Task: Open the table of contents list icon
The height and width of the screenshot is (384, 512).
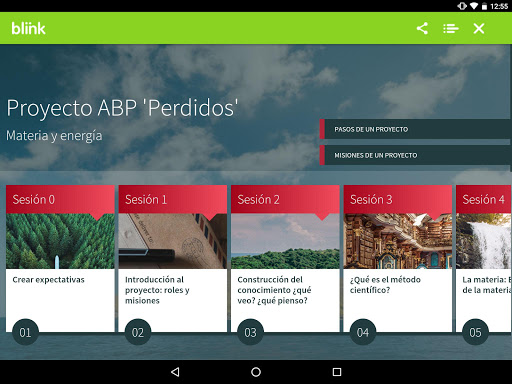Action: point(451,29)
